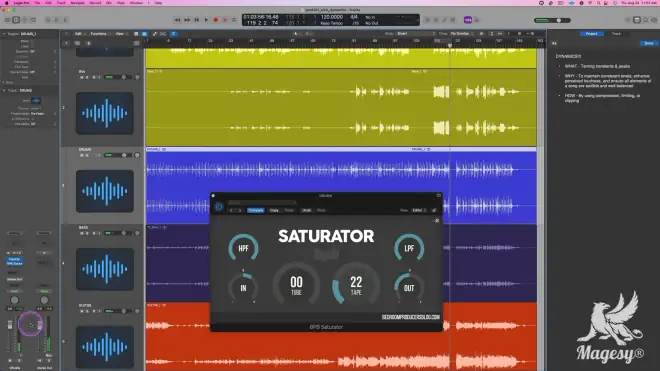
Task: Start playback with the Play button
Action: (x=206, y=20)
